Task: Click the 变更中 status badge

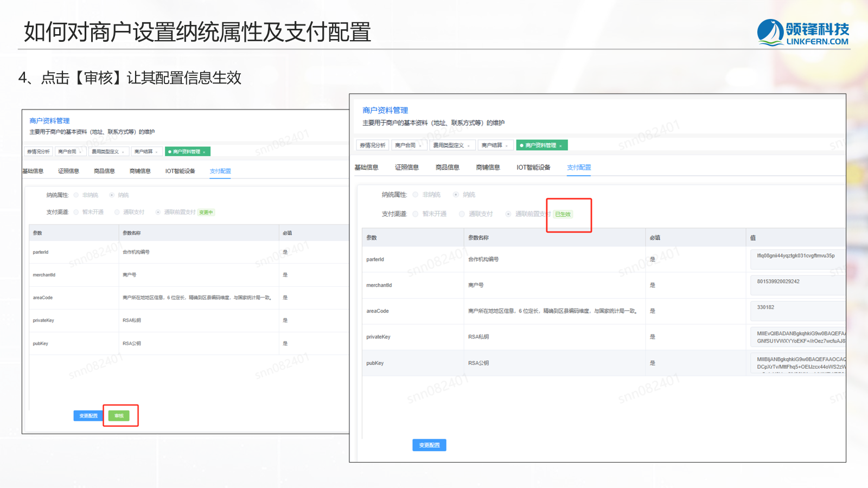Action: [206, 213]
